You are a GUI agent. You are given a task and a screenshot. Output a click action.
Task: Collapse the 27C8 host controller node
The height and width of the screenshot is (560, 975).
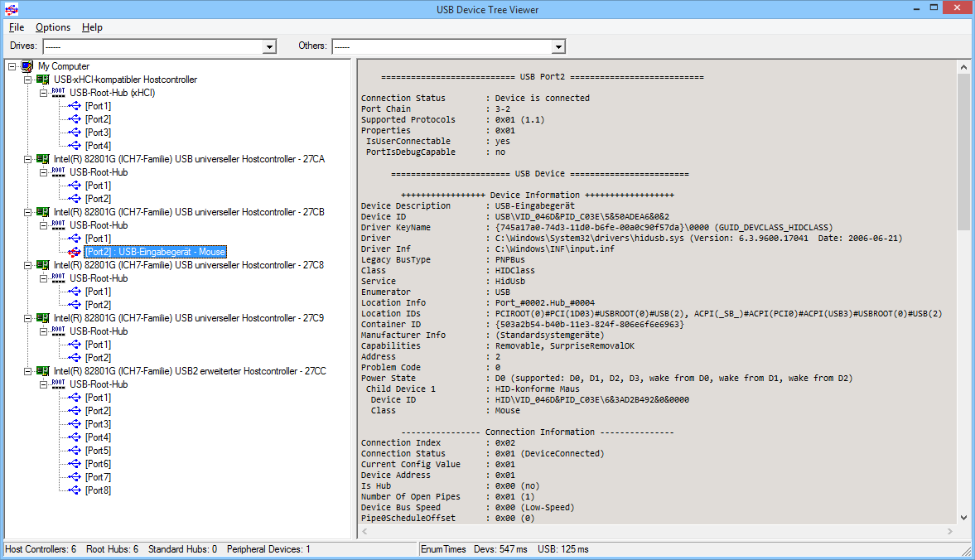pyautogui.click(x=27, y=265)
